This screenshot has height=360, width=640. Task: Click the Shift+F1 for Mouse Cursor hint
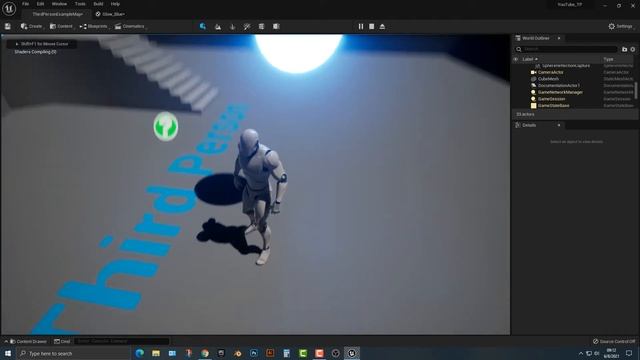pos(41,44)
